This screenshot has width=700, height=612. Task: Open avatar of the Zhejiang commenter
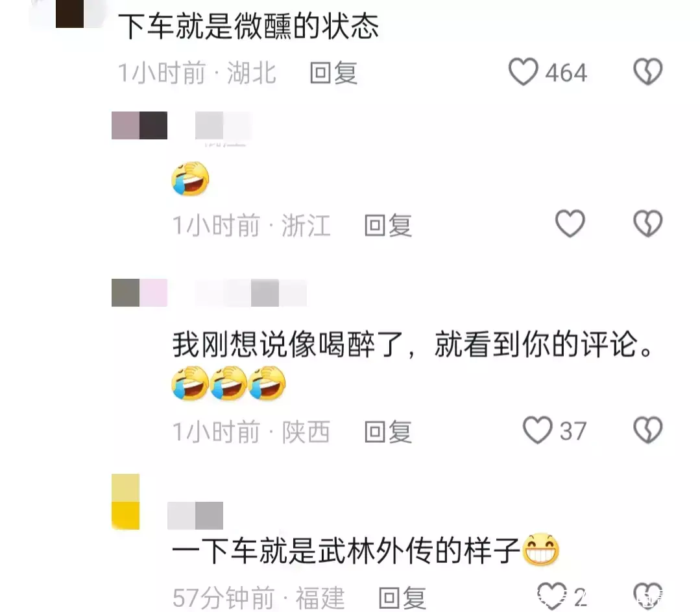click(x=139, y=125)
